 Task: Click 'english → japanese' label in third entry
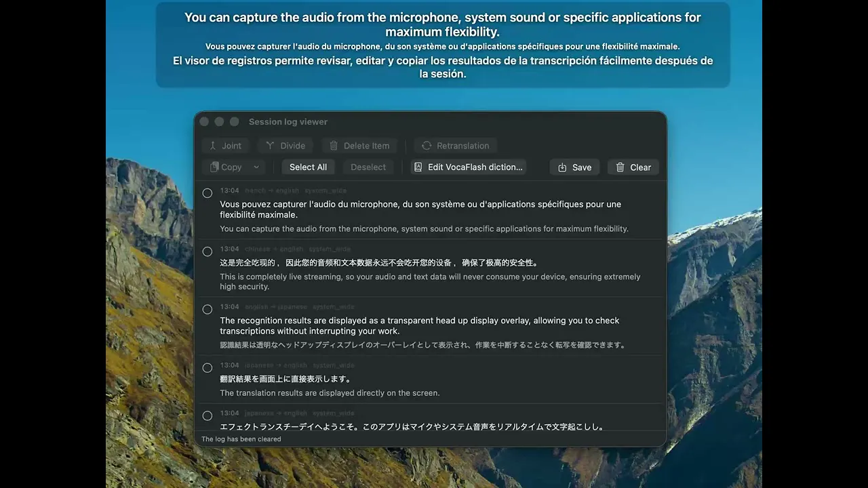coord(276,307)
